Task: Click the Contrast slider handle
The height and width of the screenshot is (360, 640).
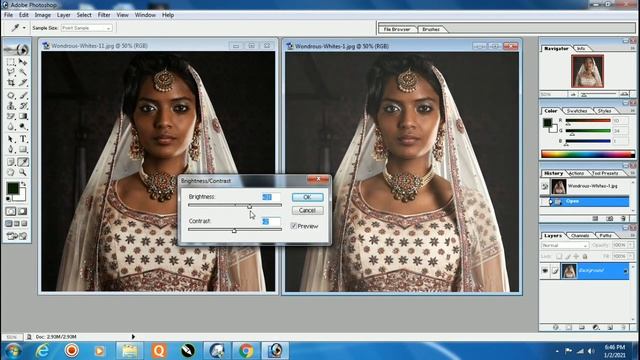Action: [x=234, y=231]
